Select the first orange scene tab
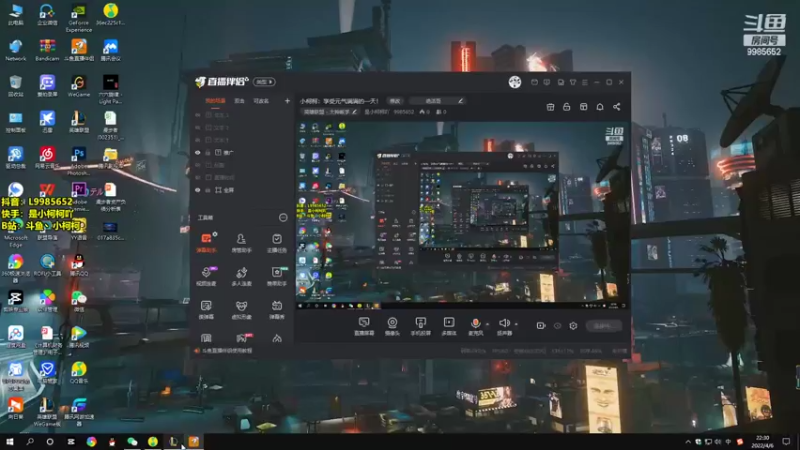This screenshot has width=800, height=450. tap(215, 101)
